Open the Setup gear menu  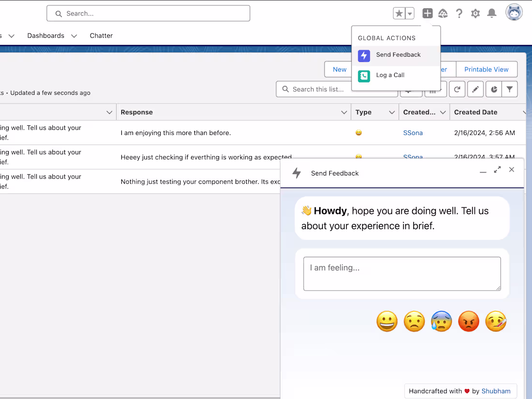tap(475, 13)
